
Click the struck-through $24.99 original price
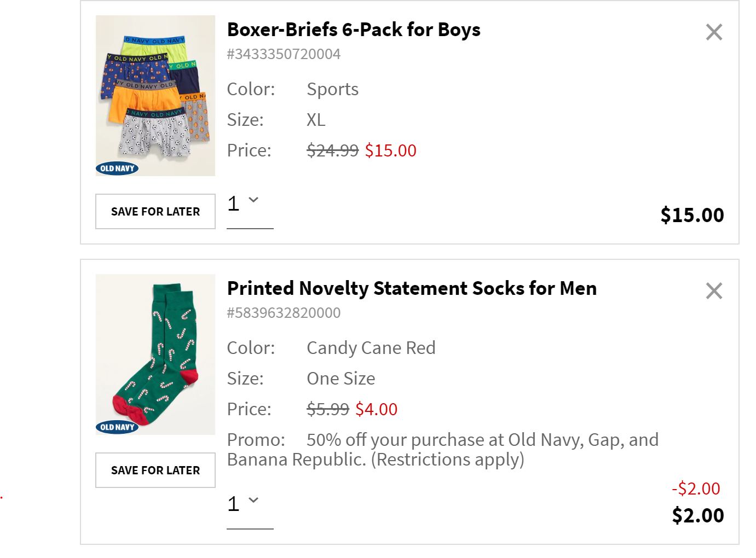coord(333,150)
